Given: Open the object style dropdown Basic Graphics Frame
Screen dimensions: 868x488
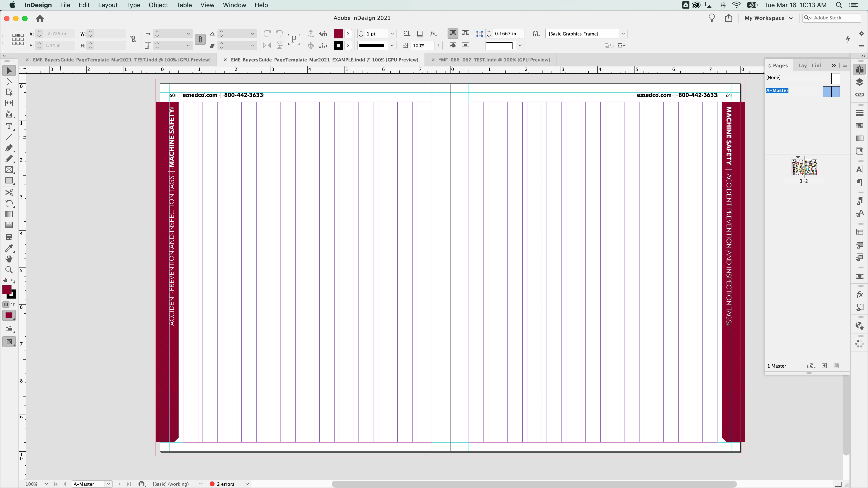Looking at the screenshot, I should 623,34.
